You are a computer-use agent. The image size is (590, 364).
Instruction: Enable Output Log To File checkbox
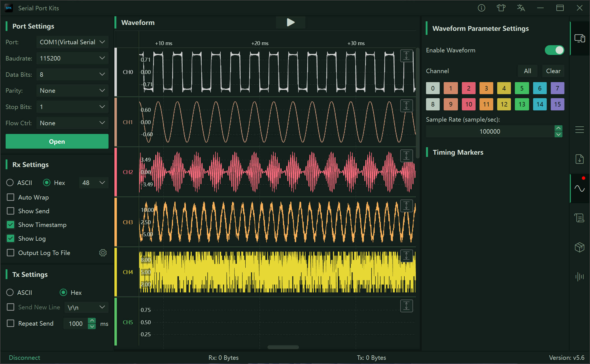(x=10, y=253)
